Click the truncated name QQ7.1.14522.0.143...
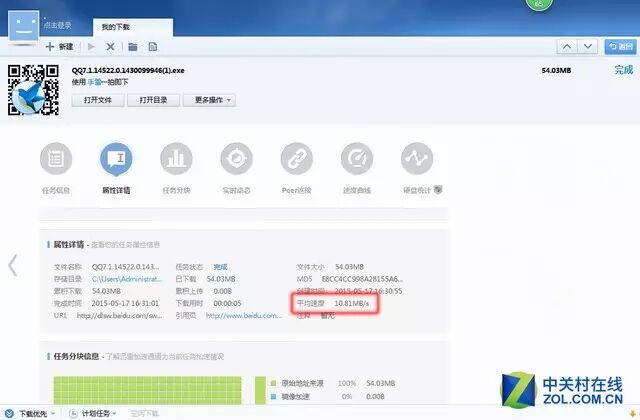The height and width of the screenshot is (420, 640). point(125,267)
